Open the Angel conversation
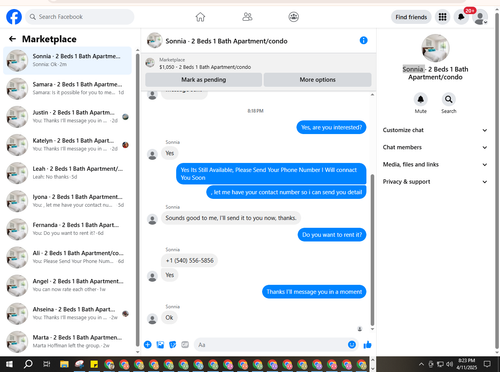500x372 pixels. click(x=67, y=285)
